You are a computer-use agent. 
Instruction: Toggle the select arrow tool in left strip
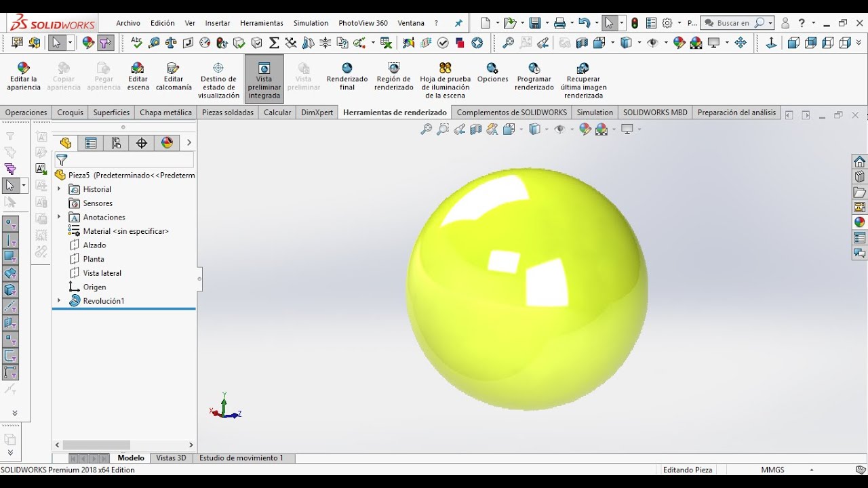(x=10, y=185)
